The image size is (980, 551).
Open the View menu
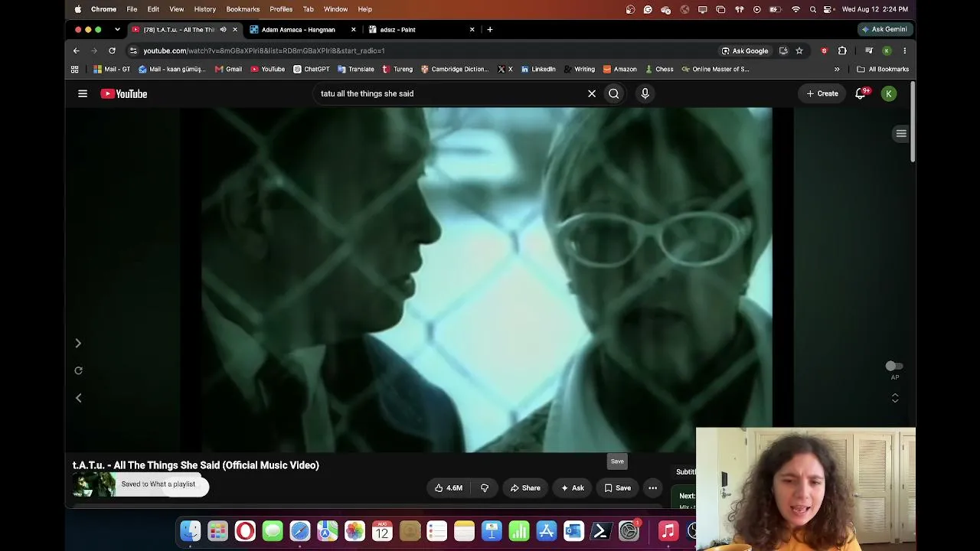pos(176,9)
